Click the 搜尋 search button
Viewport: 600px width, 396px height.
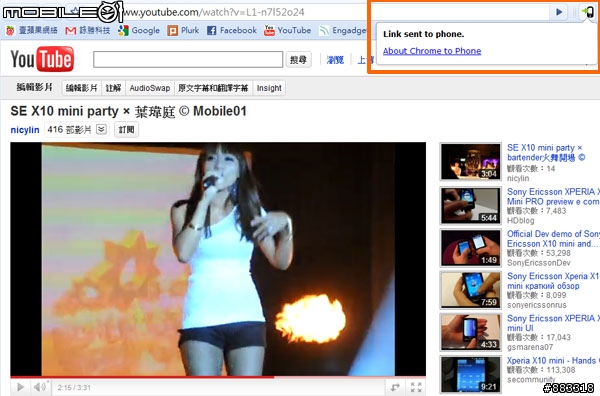coord(298,60)
